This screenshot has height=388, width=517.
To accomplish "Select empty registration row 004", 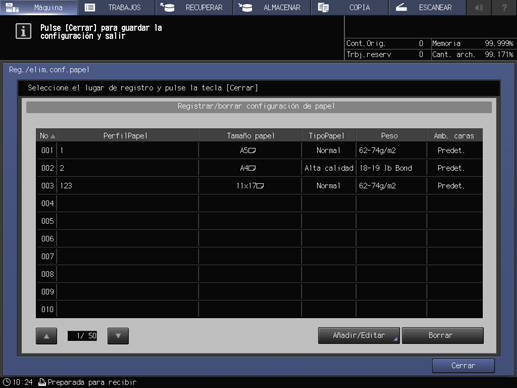I will click(259, 203).
